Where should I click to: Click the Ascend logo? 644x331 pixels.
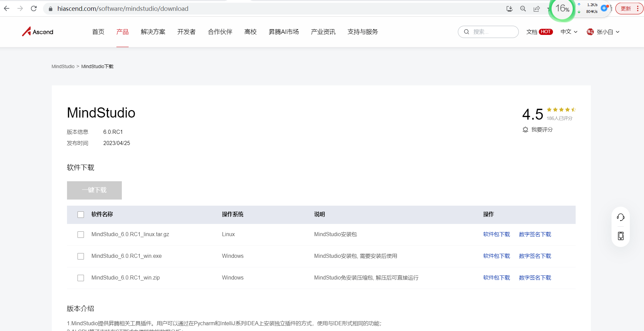tap(38, 32)
